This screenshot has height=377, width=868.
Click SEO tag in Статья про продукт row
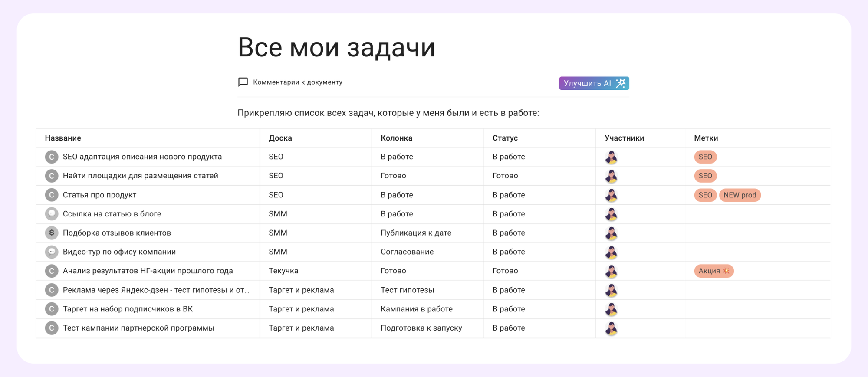click(705, 195)
